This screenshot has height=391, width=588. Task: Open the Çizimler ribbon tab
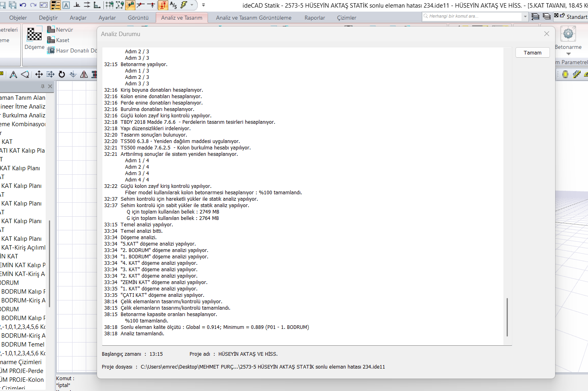coord(347,18)
